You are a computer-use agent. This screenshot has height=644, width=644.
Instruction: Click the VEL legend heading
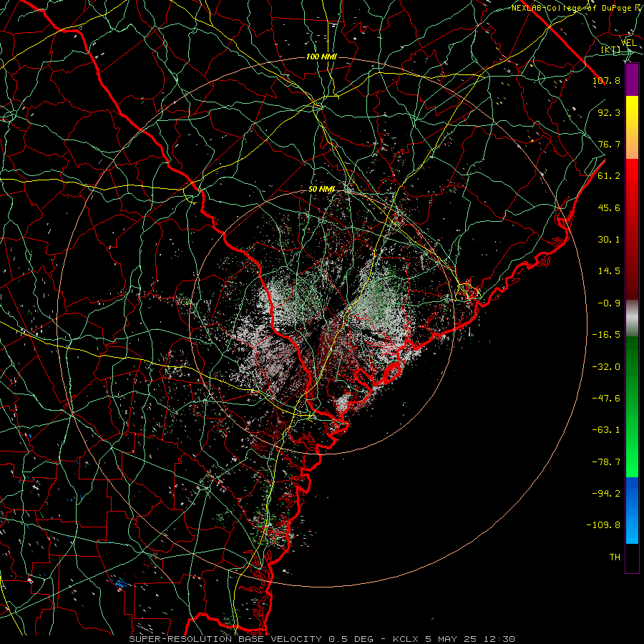click(x=628, y=43)
